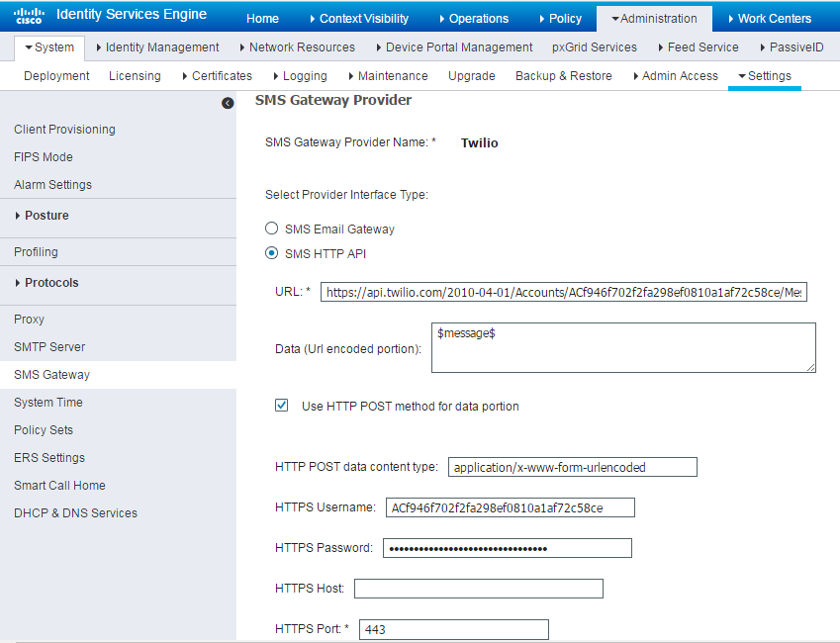The image size is (840, 643).
Task: Open Proxy settings
Action: pos(29,319)
